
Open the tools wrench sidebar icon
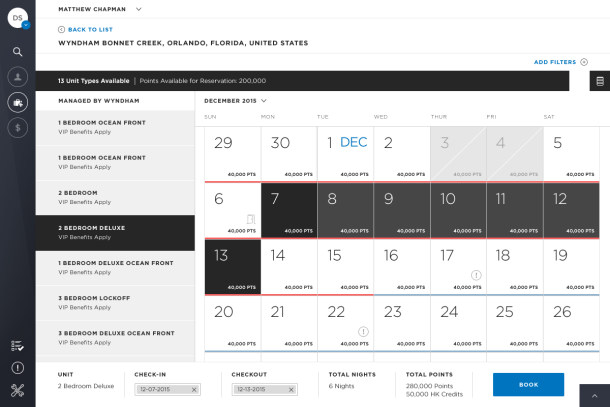pos(18,390)
